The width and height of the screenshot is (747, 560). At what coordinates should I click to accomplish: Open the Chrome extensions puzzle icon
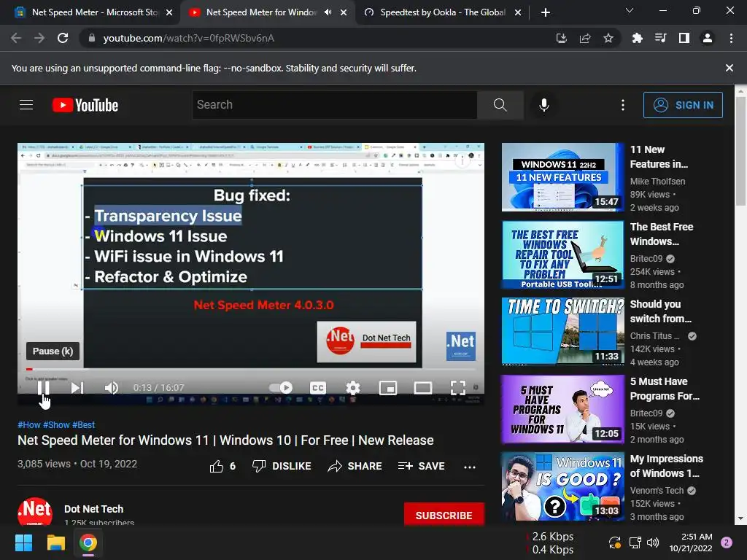(x=637, y=38)
